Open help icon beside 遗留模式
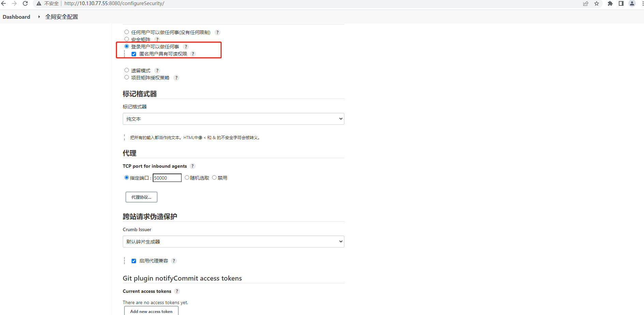The image size is (644, 315). tap(157, 71)
